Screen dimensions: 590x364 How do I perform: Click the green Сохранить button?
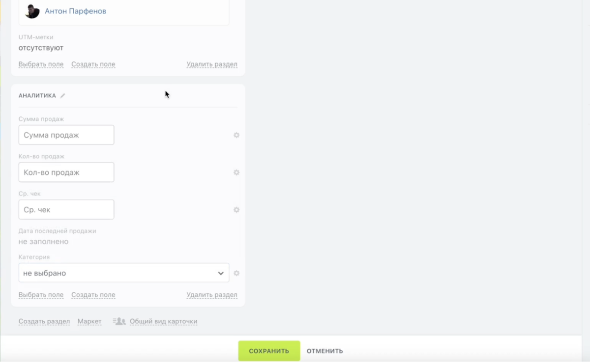(269, 351)
